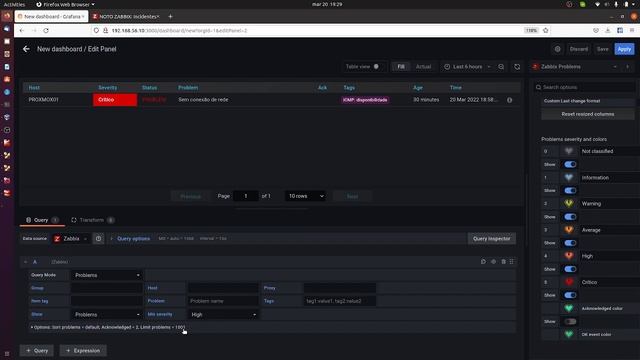Toggle Show switch for Information severity

(x=570, y=191)
